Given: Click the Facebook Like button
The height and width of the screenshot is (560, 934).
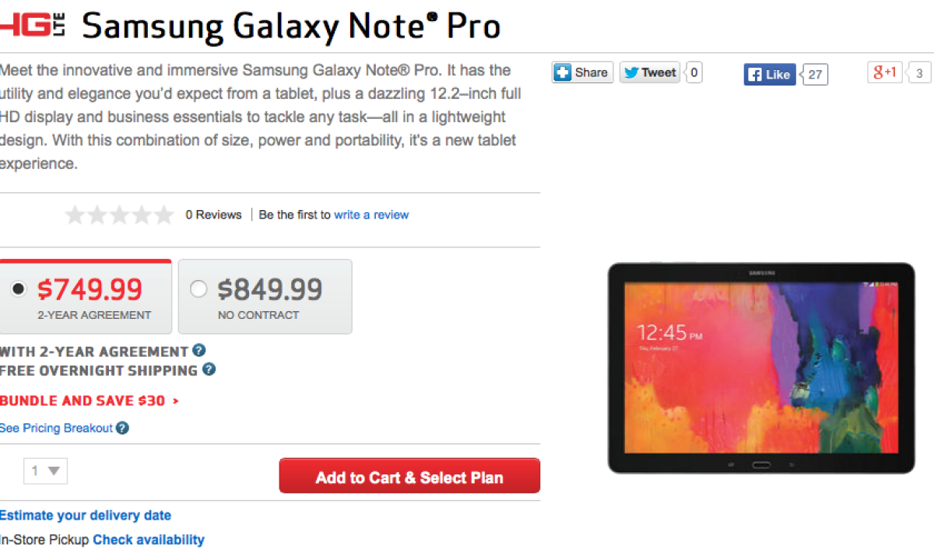Looking at the screenshot, I should pyautogui.click(x=769, y=75).
